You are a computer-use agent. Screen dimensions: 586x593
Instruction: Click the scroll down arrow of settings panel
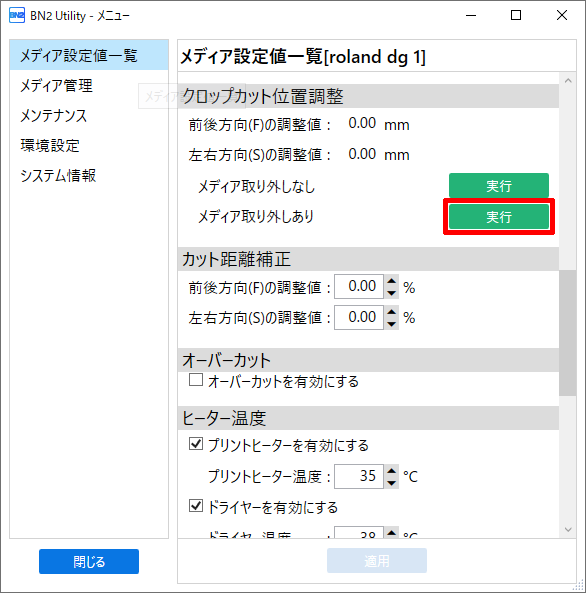click(568, 530)
